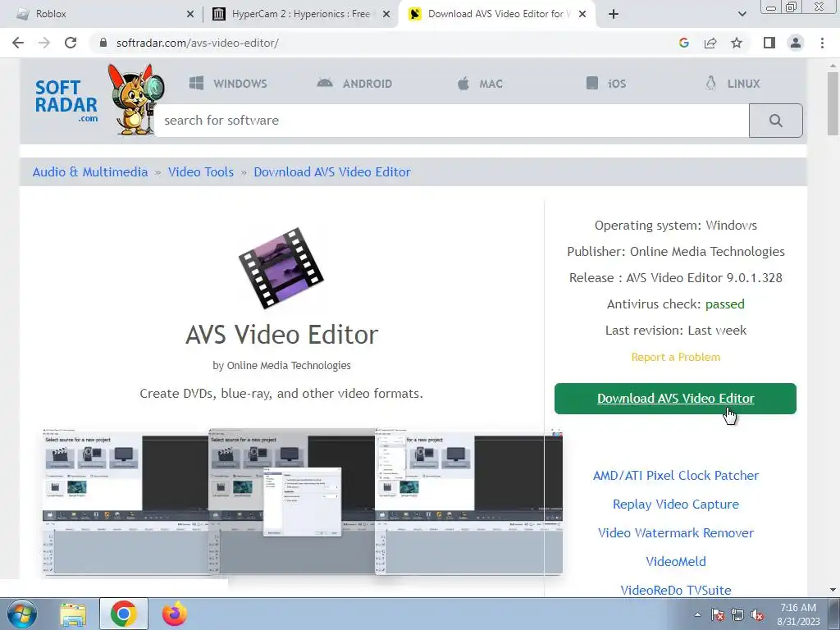Close the HyperCam 2 tab
The width and height of the screenshot is (840, 630).
[386, 14]
